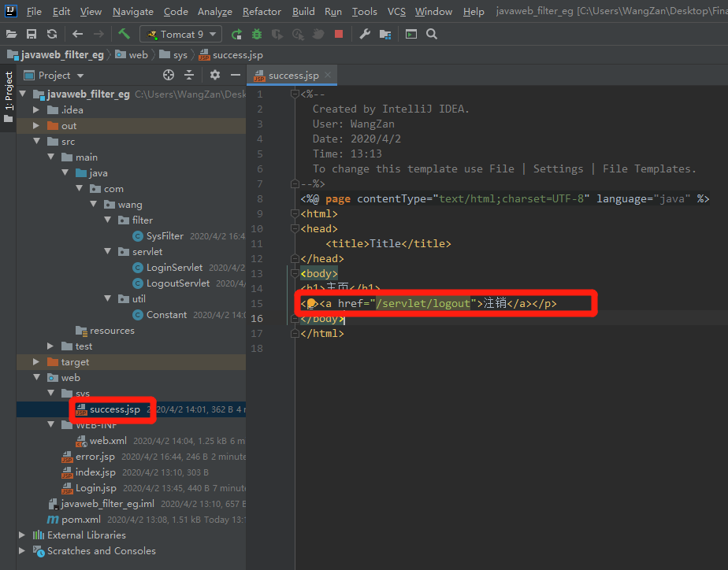The height and width of the screenshot is (570, 728).
Task: Open Search Everywhere with the magnifier icon
Action: (x=432, y=34)
